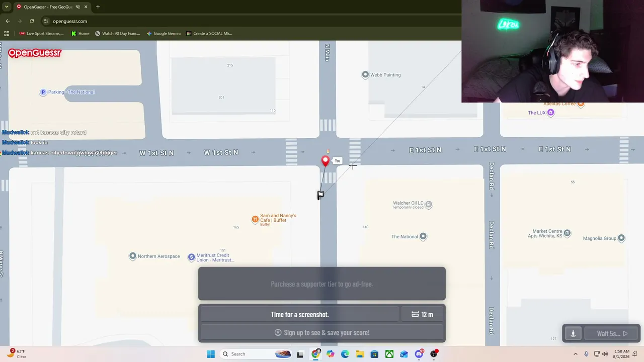Viewport: 644px width, 362px height.
Task: Click the Windows taskbar Search box
Action: pyautogui.click(x=257, y=354)
